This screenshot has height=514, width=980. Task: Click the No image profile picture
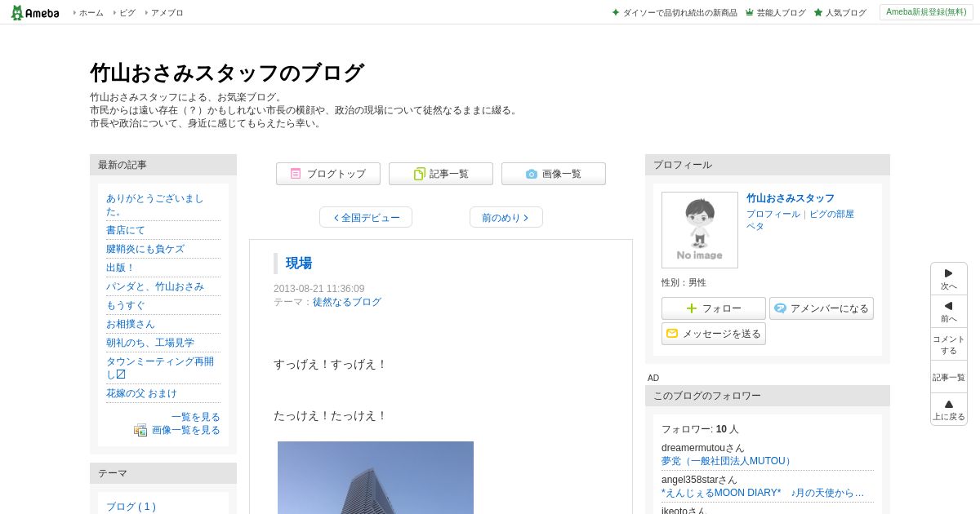pyautogui.click(x=700, y=230)
